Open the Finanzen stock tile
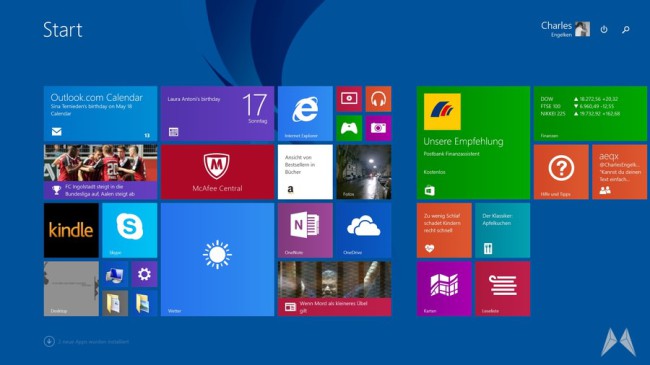Screen dimensions: 650x365 click(590, 114)
